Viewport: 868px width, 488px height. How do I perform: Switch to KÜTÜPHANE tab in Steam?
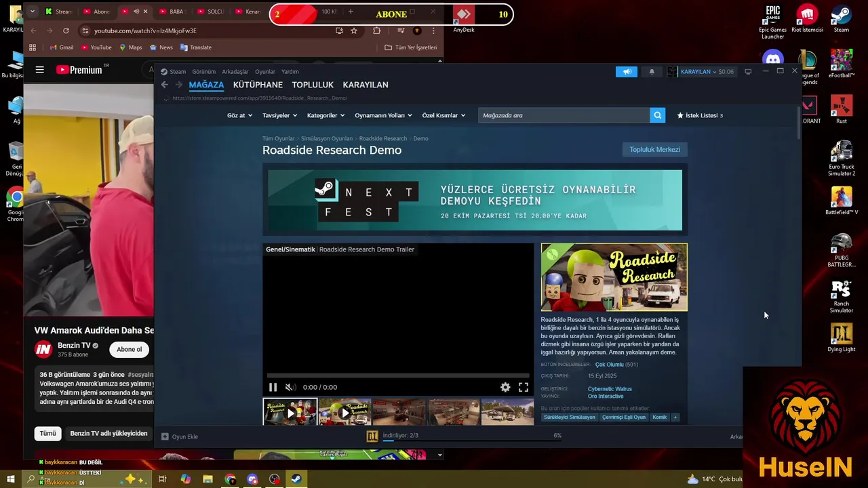(258, 85)
